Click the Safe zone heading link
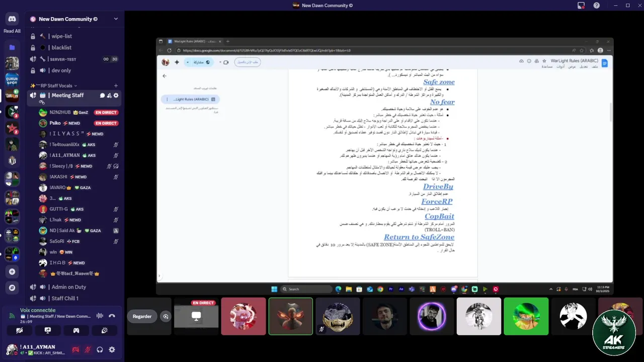Screen dimensions: 644x362 click(x=439, y=82)
